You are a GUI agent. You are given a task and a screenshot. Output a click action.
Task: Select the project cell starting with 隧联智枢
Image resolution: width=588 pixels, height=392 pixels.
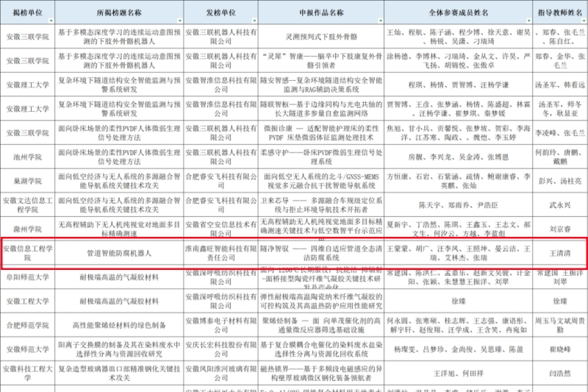click(321, 109)
